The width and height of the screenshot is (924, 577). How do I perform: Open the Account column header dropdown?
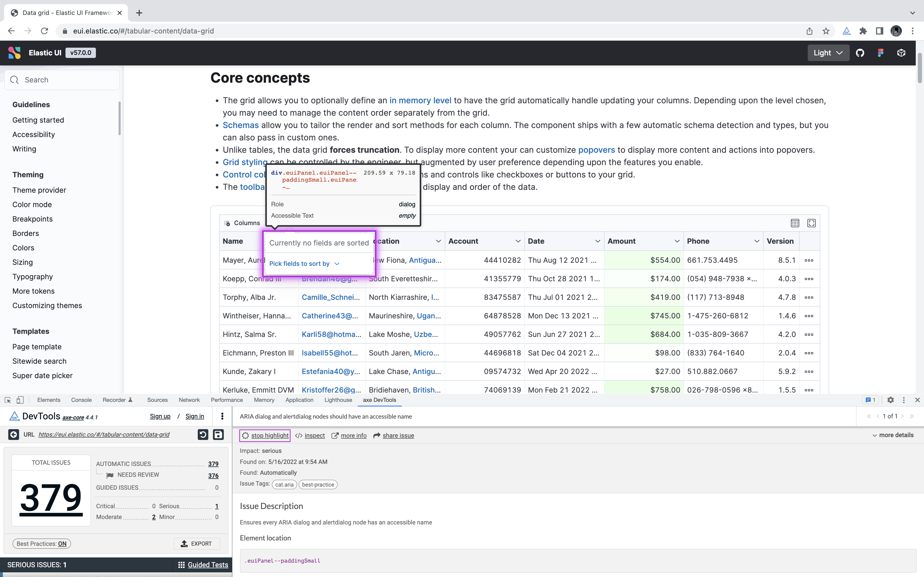[x=518, y=241]
